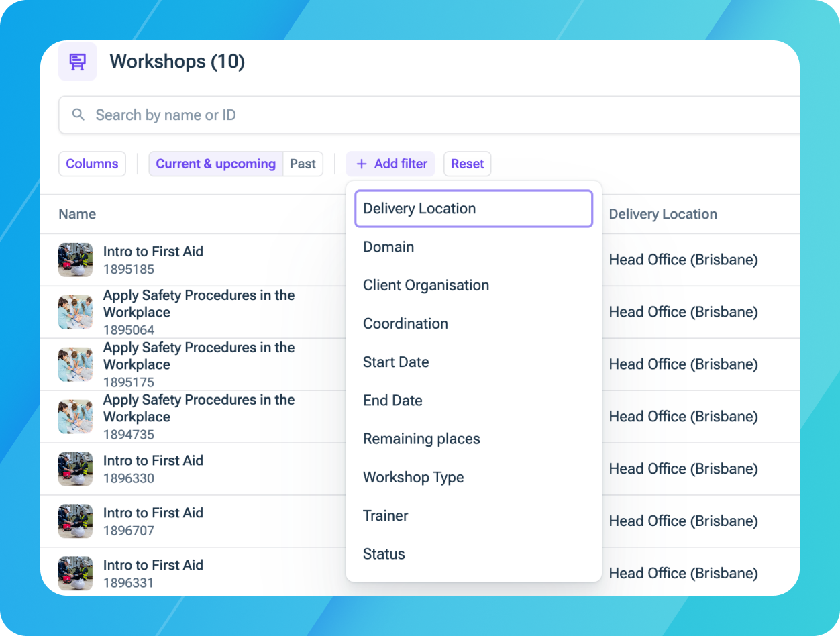Open the Columns selector
Screen dimensions: 840x636
(x=92, y=164)
